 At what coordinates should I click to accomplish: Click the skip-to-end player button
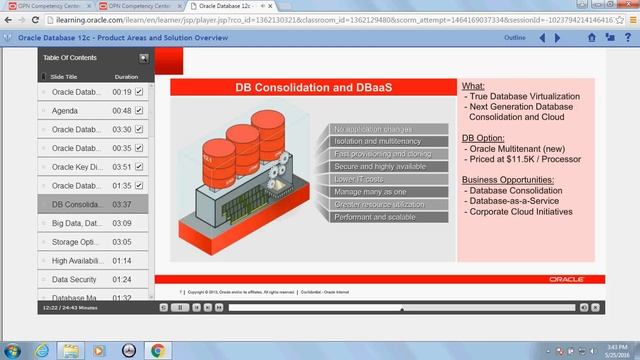[219, 307]
